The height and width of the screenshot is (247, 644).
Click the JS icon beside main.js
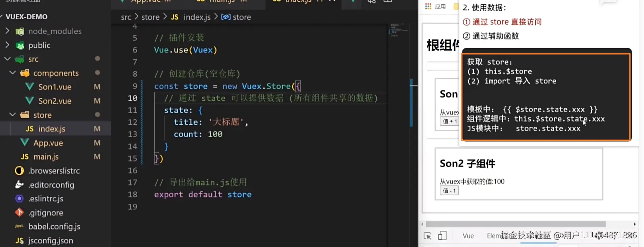coord(25,157)
